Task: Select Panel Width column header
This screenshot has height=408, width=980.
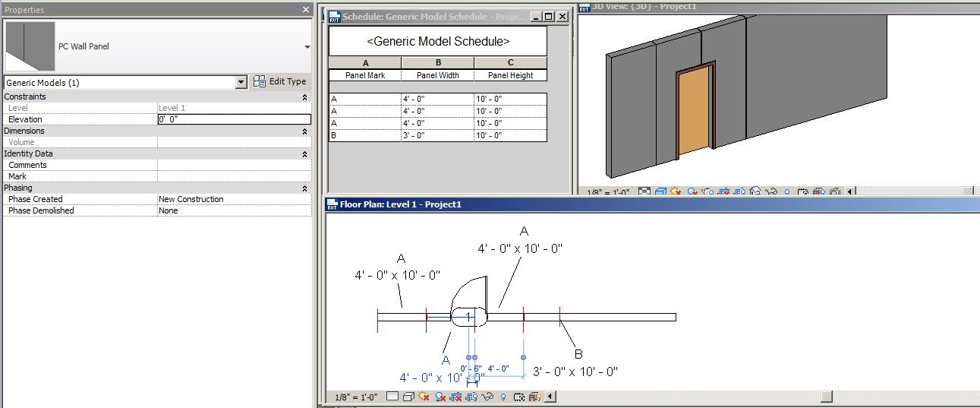Action: (438, 75)
